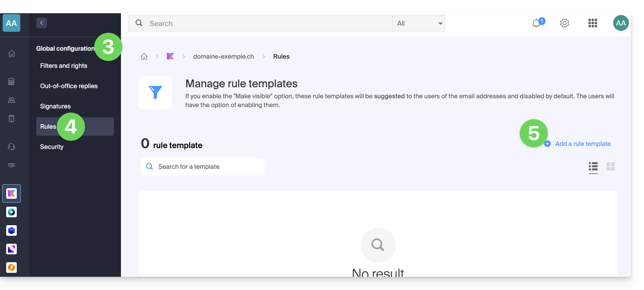Open the apps grid launcher
Screen dimensions: 644x290
[593, 23]
